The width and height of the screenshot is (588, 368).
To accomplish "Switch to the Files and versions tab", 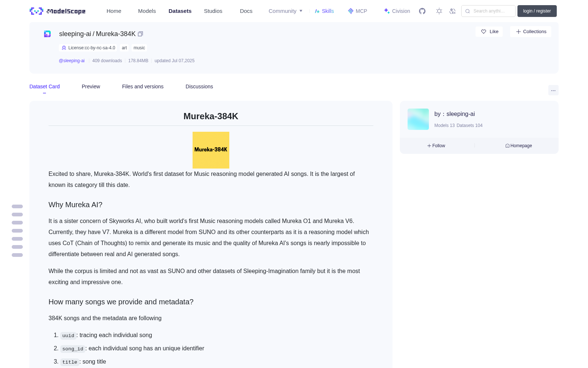I will (x=143, y=86).
